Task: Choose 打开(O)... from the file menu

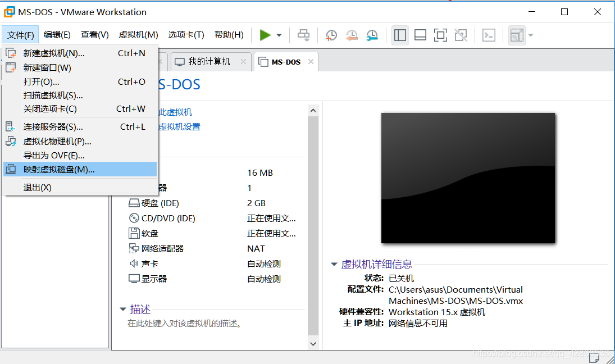Action: pos(80,81)
